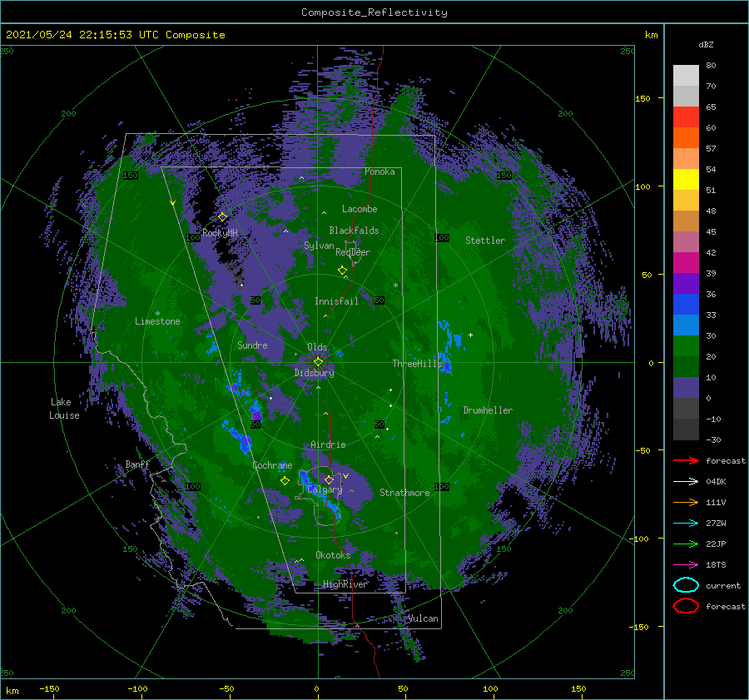Click the yellow diamond marker by Cochrane
The width and height of the screenshot is (749, 700).
[x=285, y=481]
